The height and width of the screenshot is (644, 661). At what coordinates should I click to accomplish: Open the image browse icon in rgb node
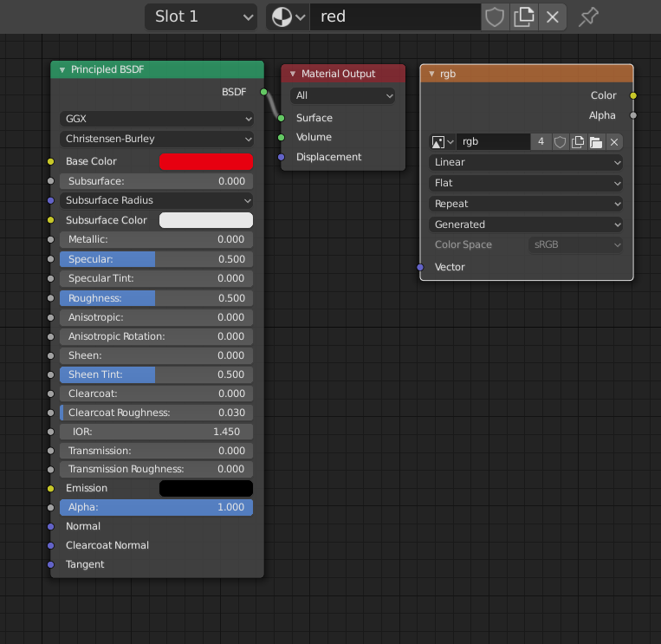[442, 141]
